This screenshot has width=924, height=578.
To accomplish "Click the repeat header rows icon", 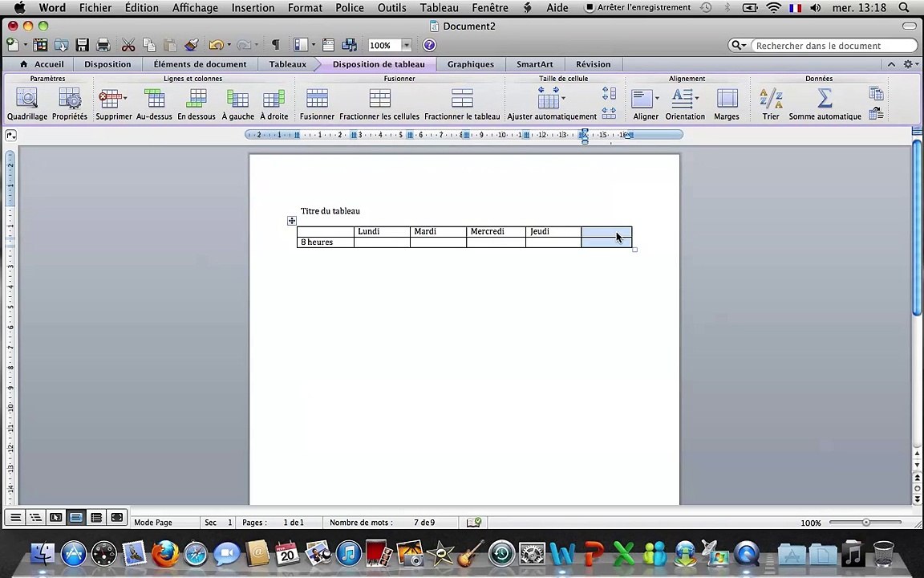I will pos(876,93).
